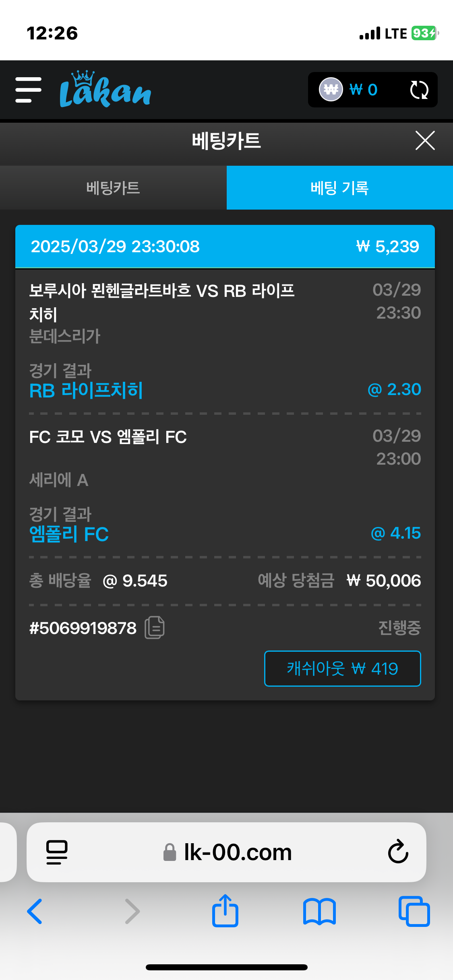Show all open Safari tabs
This screenshot has height=980, width=453.
coord(414,911)
